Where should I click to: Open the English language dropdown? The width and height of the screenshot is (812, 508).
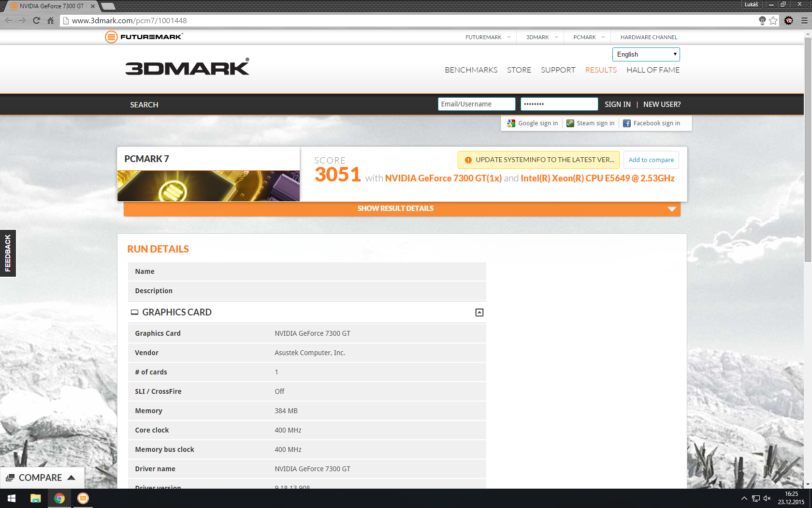coord(646,54)
